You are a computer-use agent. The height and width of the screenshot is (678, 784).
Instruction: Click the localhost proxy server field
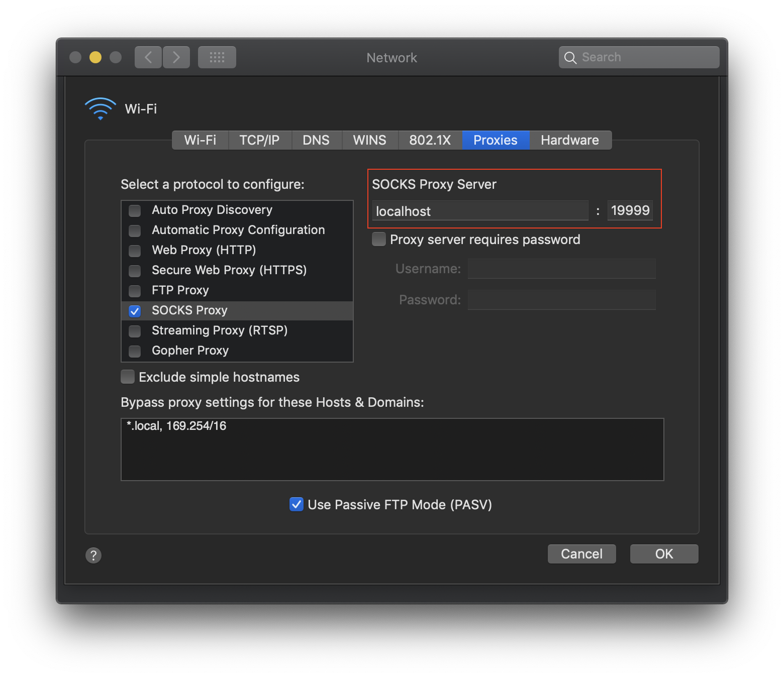(480, 211)
